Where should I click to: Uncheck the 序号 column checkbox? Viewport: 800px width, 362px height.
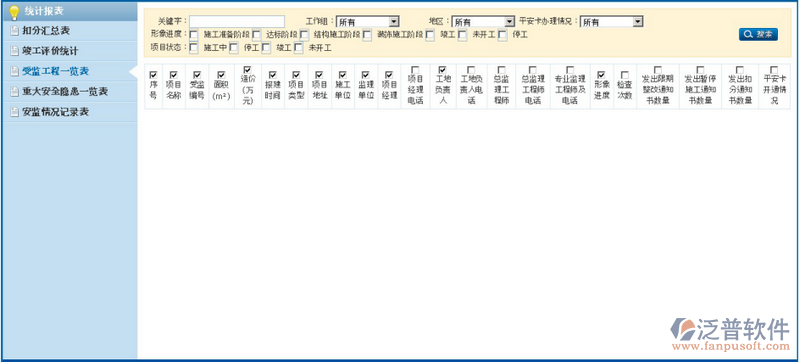[x=153, y=74]
